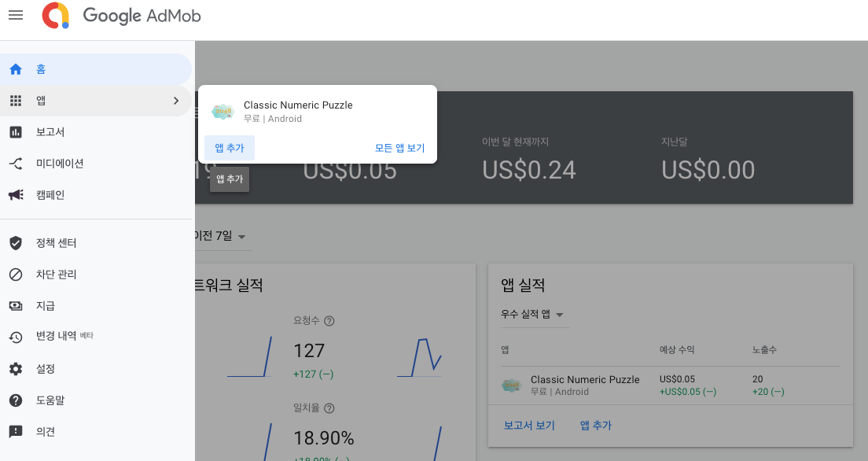Click the 노출수 column header

(764, 349)
